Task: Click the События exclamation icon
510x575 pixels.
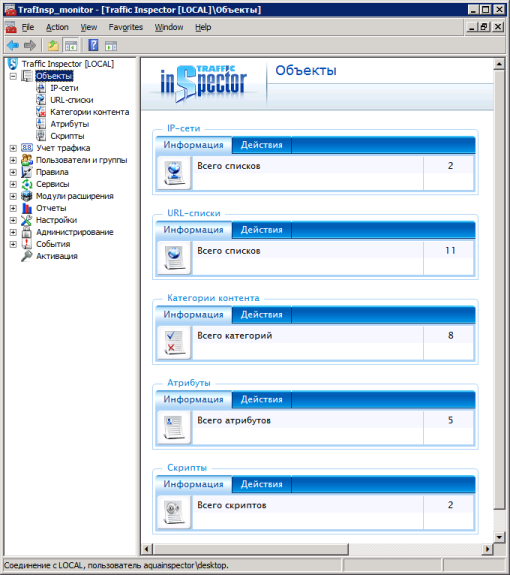Action: click(27, 244)
